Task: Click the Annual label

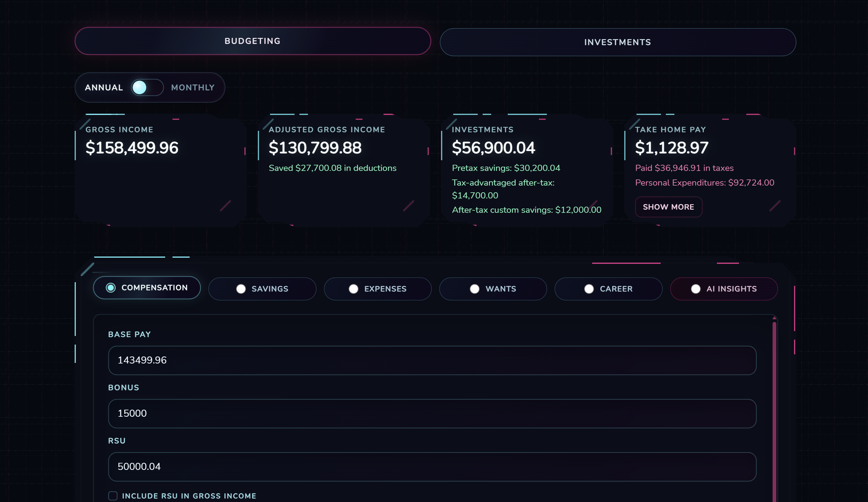Action: (104, 87)
